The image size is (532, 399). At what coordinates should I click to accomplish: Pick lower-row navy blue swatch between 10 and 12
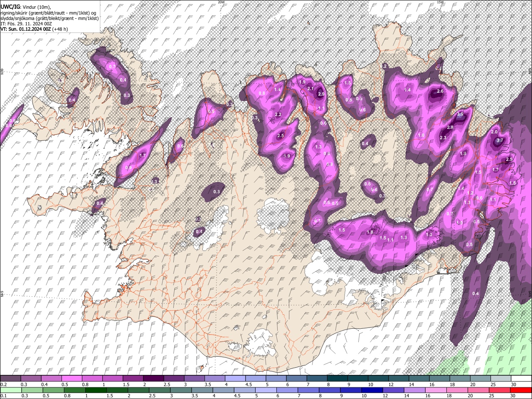tap(372, 390)
